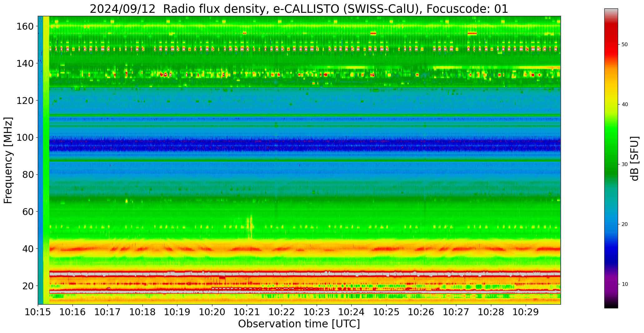Click the 30 colorbar tick label
Image resolution: width=644 pixels, height=333 pixels.
click(625, 164)
